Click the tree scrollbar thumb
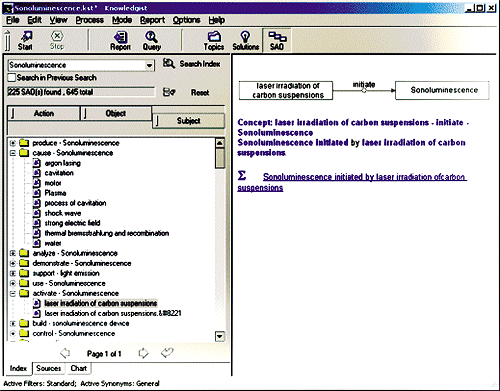 [x=220, y=158]
